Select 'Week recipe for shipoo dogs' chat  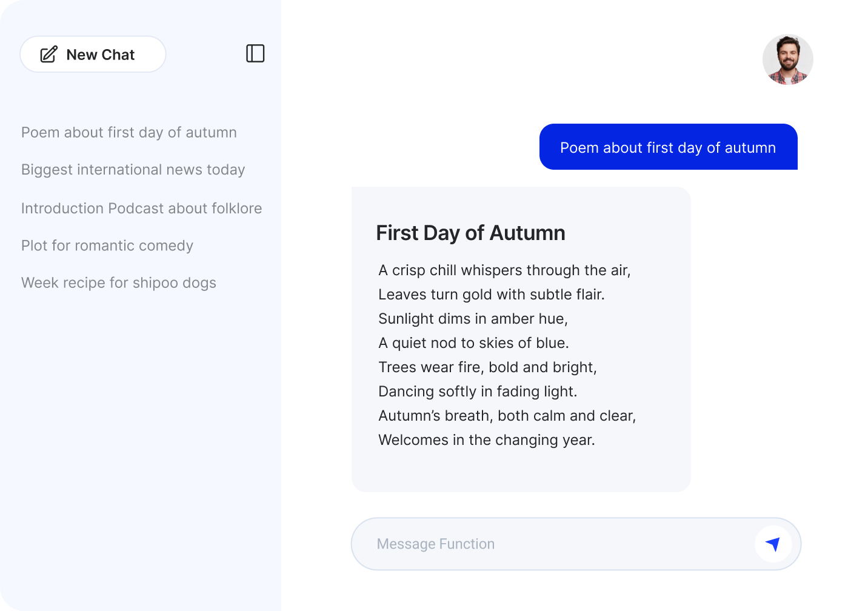point(118,282)
